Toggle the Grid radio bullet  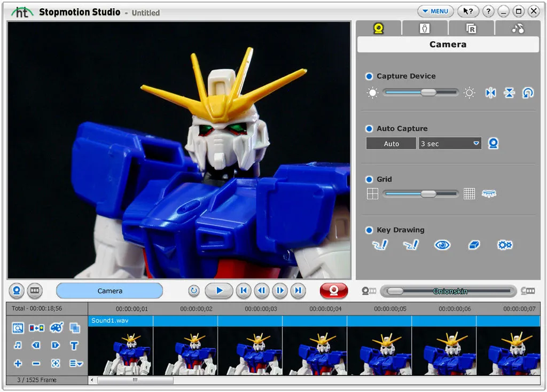click(x=369, y=179)
